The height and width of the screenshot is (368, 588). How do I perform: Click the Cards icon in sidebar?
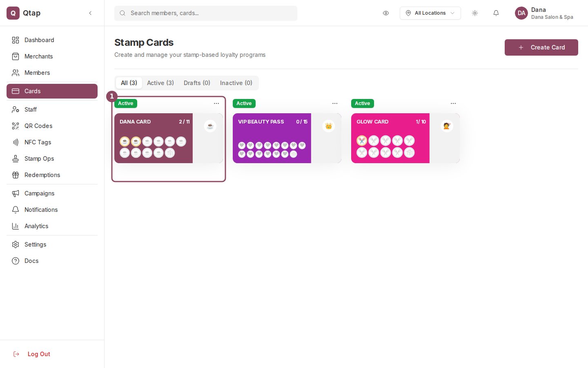pos(16,91)
